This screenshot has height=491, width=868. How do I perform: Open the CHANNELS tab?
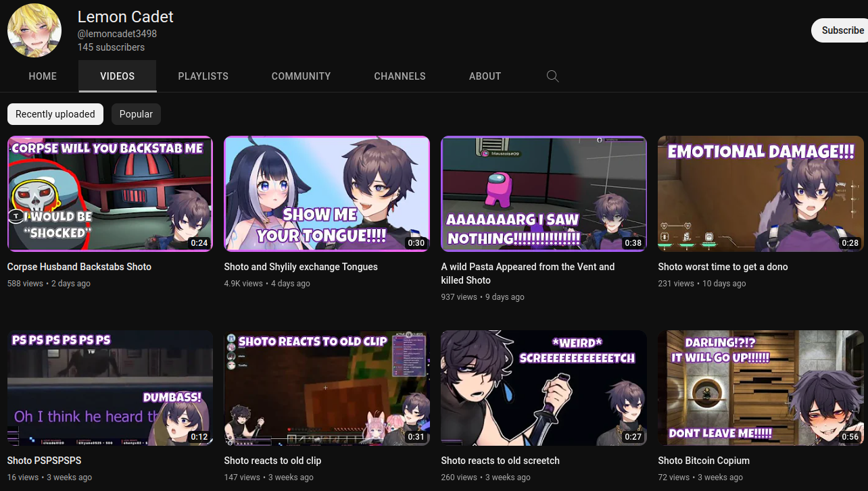tap(400, 76)
